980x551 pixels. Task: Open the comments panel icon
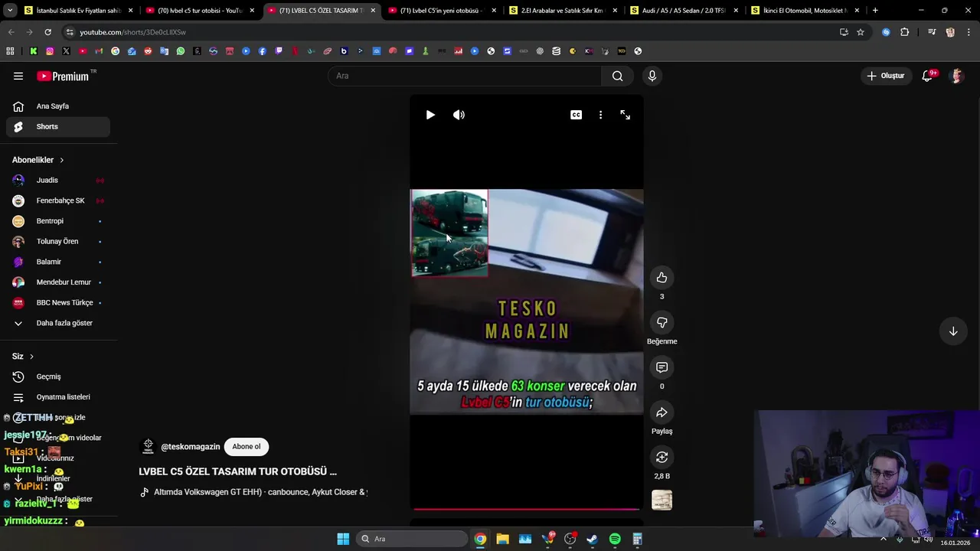click(x=661, y=367)
